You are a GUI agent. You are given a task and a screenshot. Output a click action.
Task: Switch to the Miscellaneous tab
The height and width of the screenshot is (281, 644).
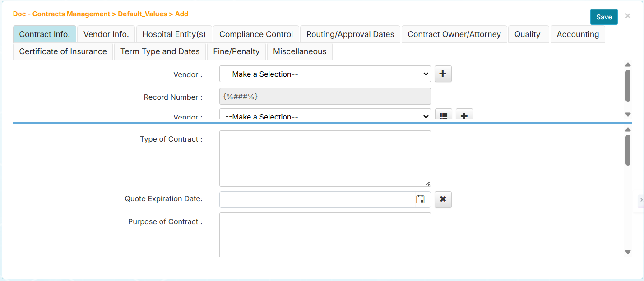click(x=299, y=51)
